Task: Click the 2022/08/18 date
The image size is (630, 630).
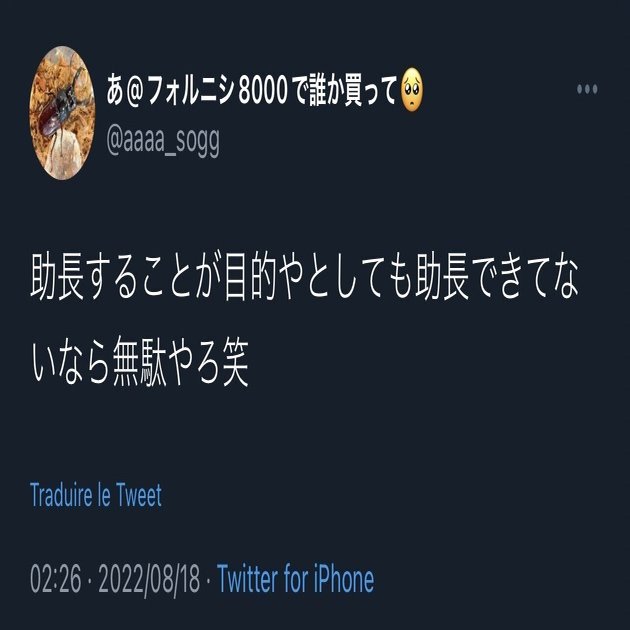Action: pyautogui.click(x=149, y=579)
